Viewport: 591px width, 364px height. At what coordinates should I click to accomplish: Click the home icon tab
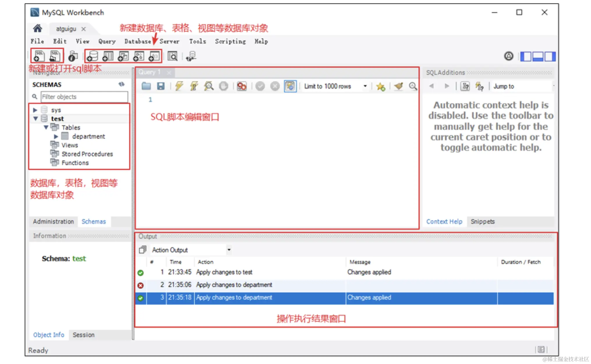coord(38,29)
